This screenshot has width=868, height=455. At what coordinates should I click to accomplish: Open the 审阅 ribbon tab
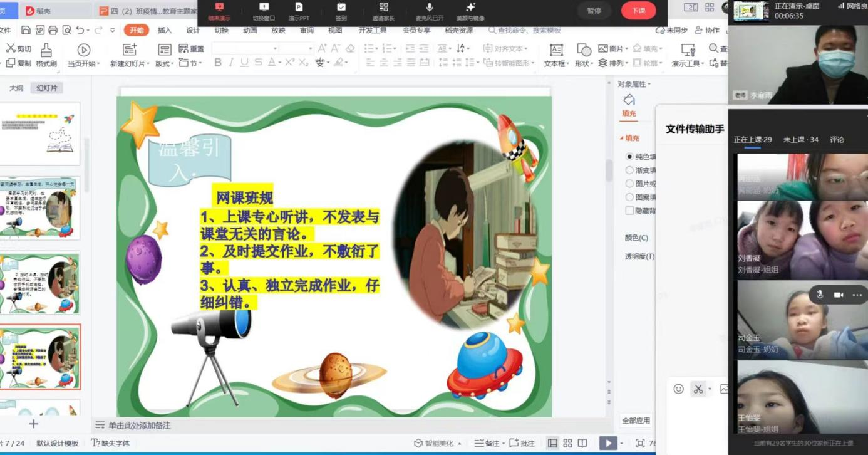pyautogui.click(x=306, y=30)
